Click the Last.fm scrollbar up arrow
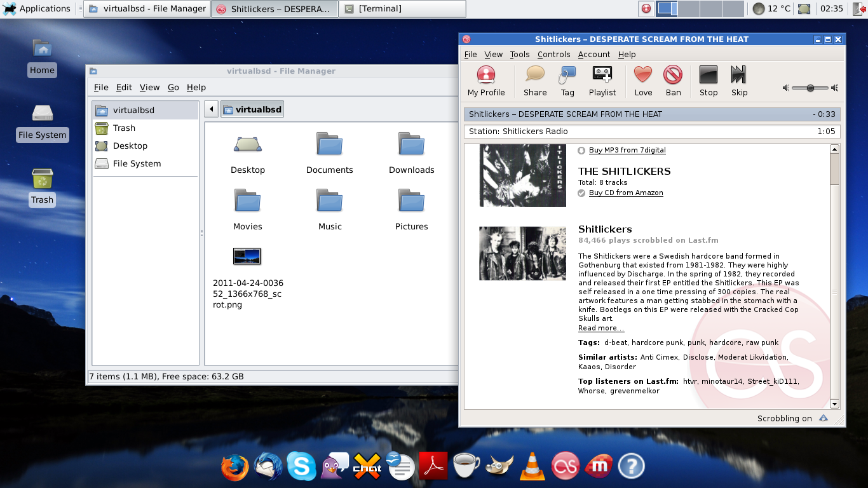The height and width of the screenshot is (488, 868). [834, 149]
